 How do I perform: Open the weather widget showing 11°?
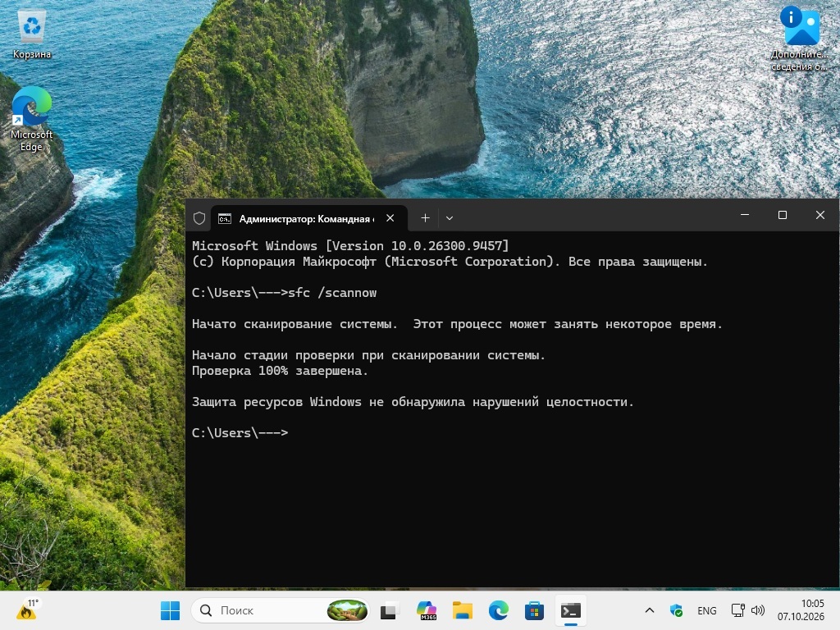click(x=27, y=610)
